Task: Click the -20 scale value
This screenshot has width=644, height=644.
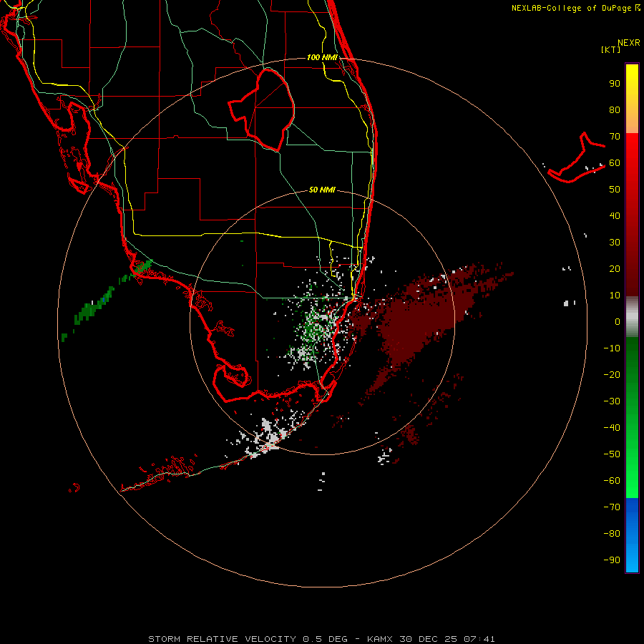Action: tap(612, 375)
